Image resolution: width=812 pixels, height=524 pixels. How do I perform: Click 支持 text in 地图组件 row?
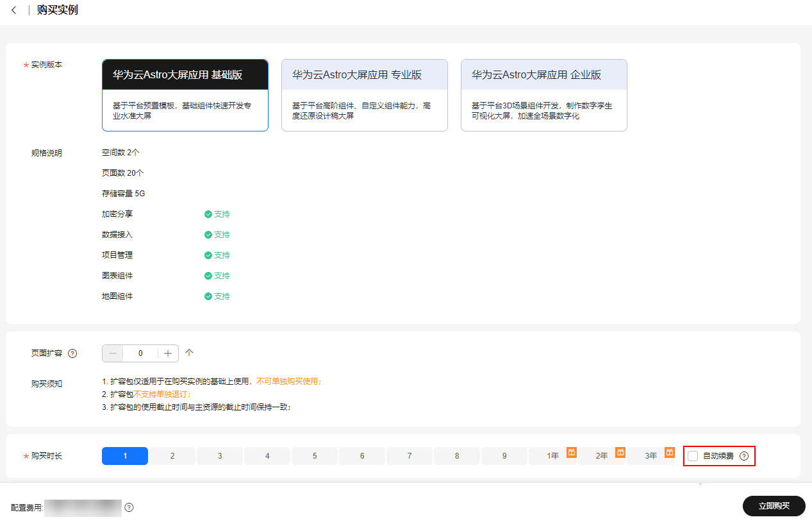222,296
